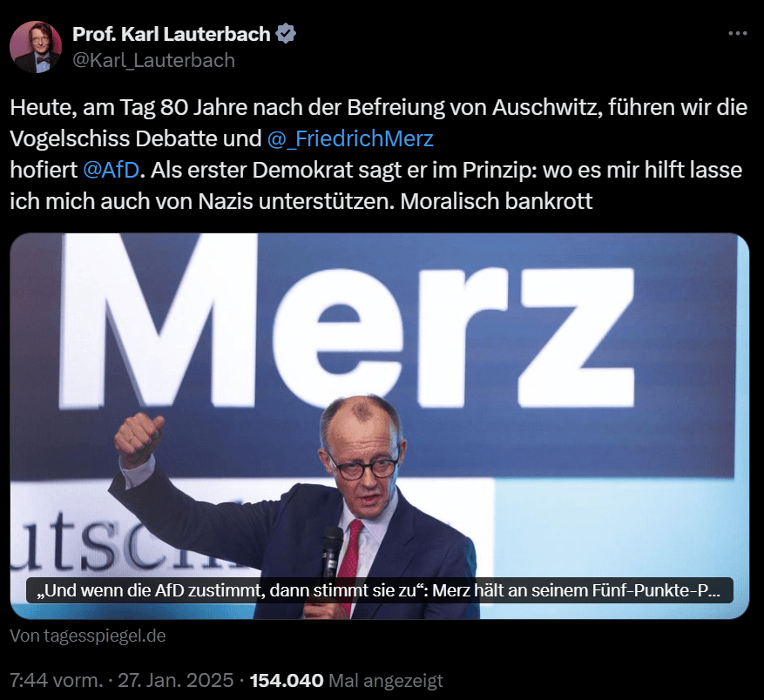Open Karl Lauterbach's profile avatar
Viewport: 764px width, 700px height.
coord(36,47)
